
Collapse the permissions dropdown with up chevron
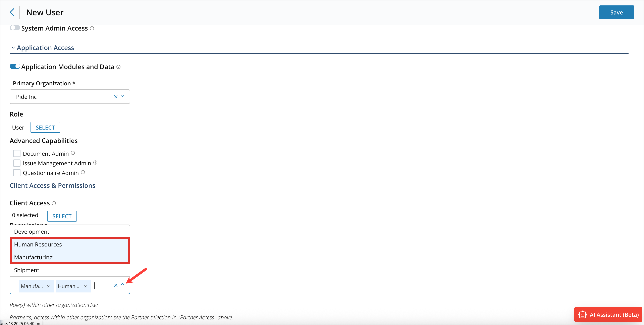tap(122, 284)
